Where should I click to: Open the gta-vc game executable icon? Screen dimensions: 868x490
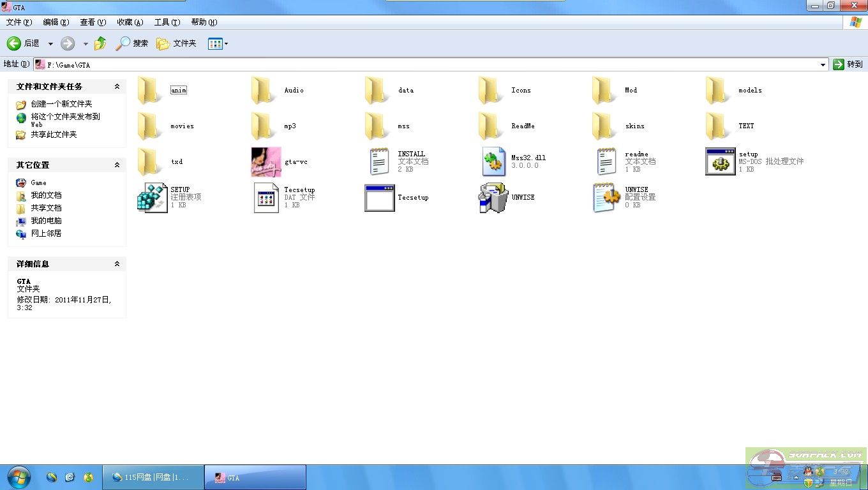[266, 162]
